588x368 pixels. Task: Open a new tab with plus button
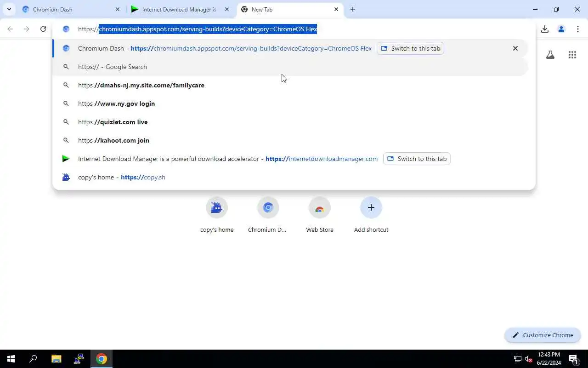(x=353, y=9)
